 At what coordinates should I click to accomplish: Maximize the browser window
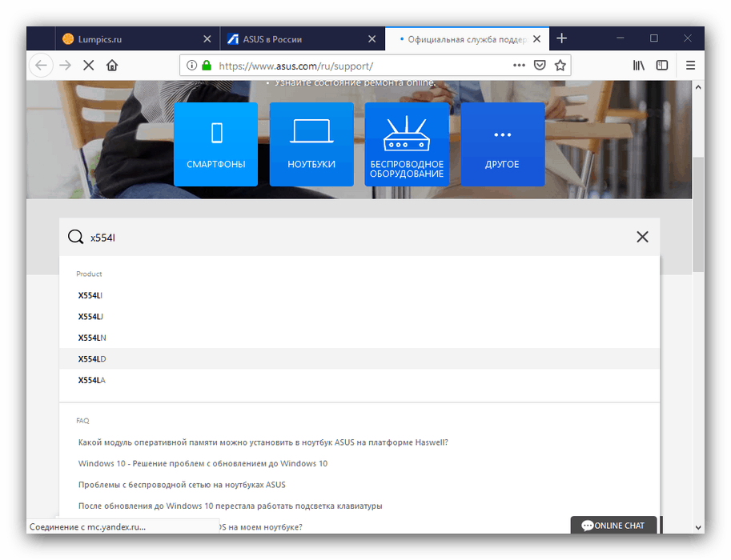[654, 38]
